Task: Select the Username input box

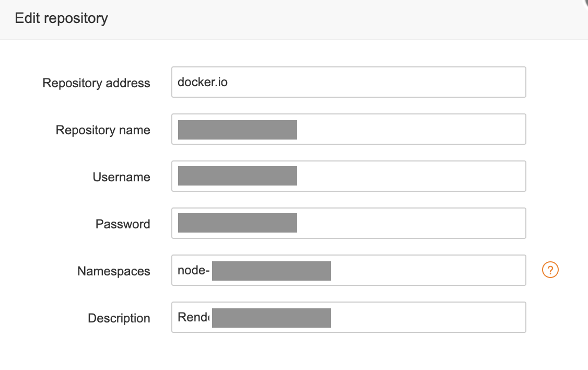Action: [410, 176]
